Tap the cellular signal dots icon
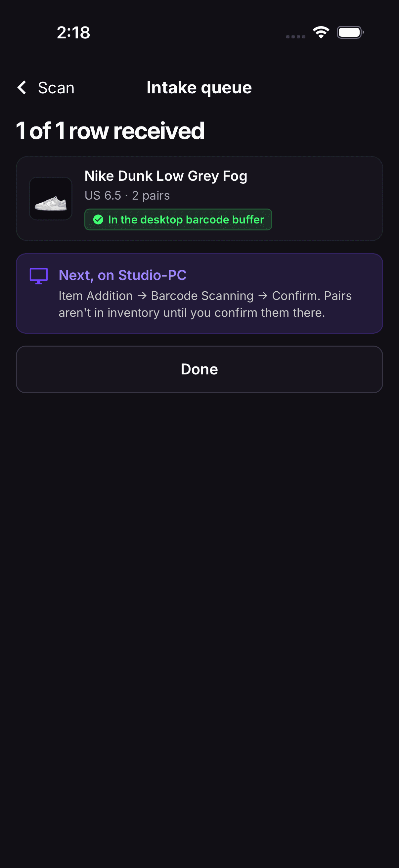The image size is (399, 868). [296, 36]
